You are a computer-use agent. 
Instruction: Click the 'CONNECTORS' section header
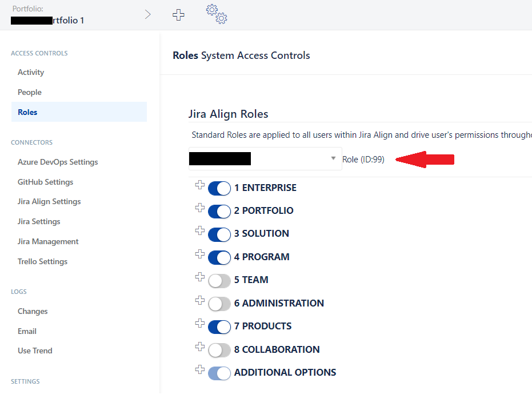pos(32,142)
